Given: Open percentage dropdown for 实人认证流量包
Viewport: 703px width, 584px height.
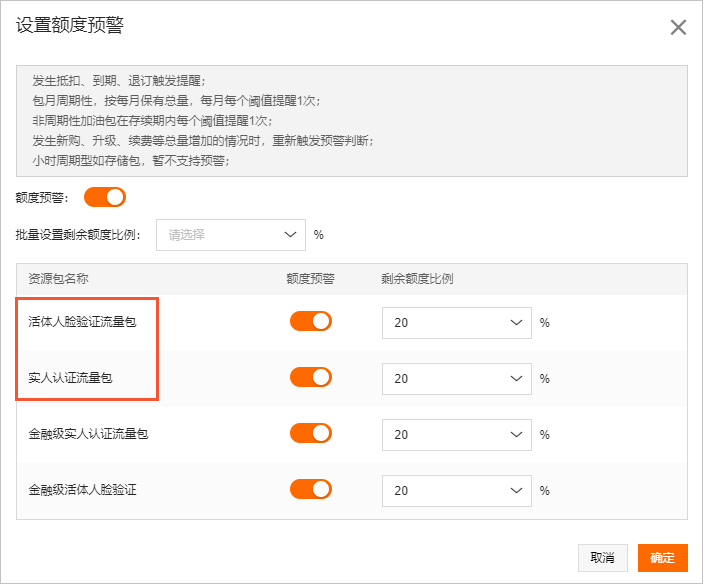Looking at the screenshot, I should (x=457, y=379).
